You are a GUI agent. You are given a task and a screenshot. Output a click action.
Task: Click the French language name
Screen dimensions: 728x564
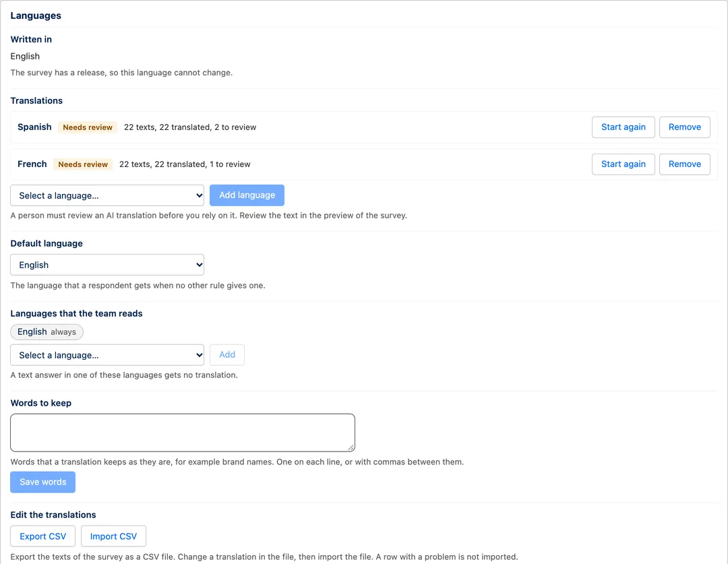[x=32, y=164]
